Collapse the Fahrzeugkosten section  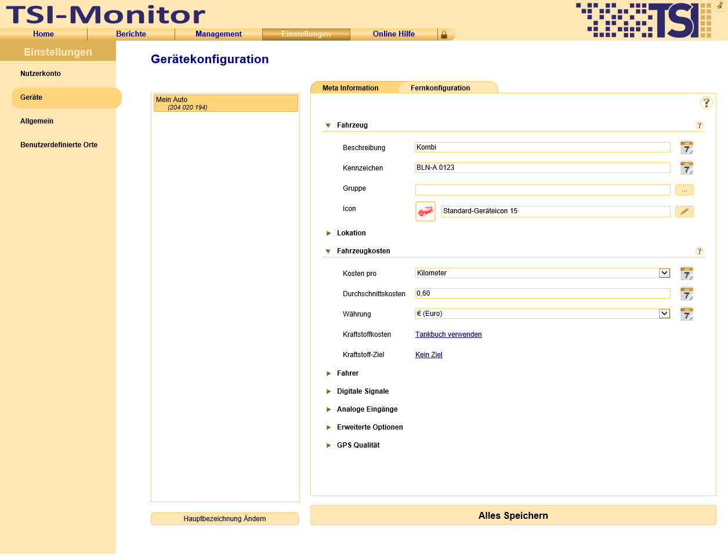coord(328,251)
